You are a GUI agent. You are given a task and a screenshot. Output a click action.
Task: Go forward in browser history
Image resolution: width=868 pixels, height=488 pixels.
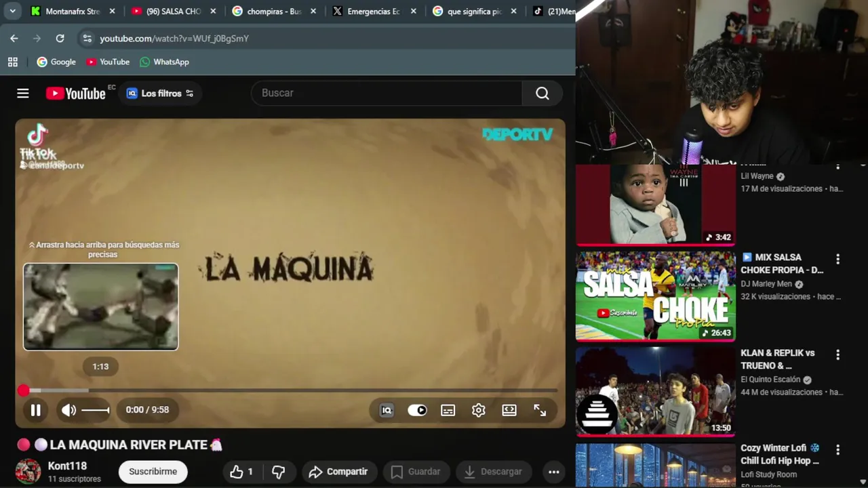37,39
